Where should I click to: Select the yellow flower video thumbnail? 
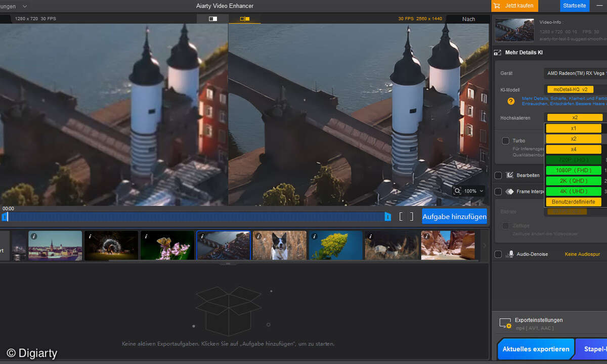[x=336, y=246]
